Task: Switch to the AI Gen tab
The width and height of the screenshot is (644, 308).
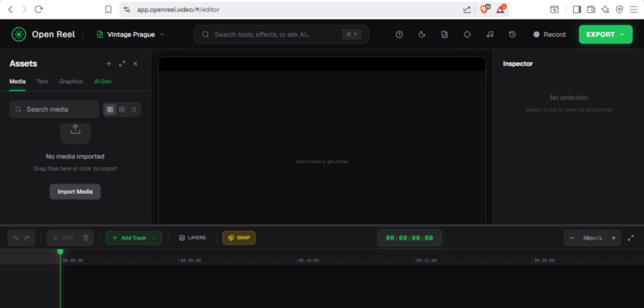Action: pos(103,81)
